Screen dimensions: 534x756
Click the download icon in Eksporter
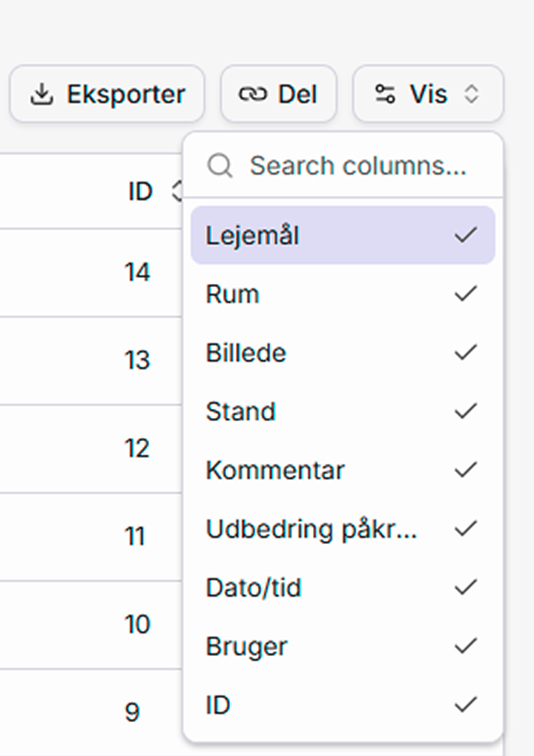[x=42, y=94]
